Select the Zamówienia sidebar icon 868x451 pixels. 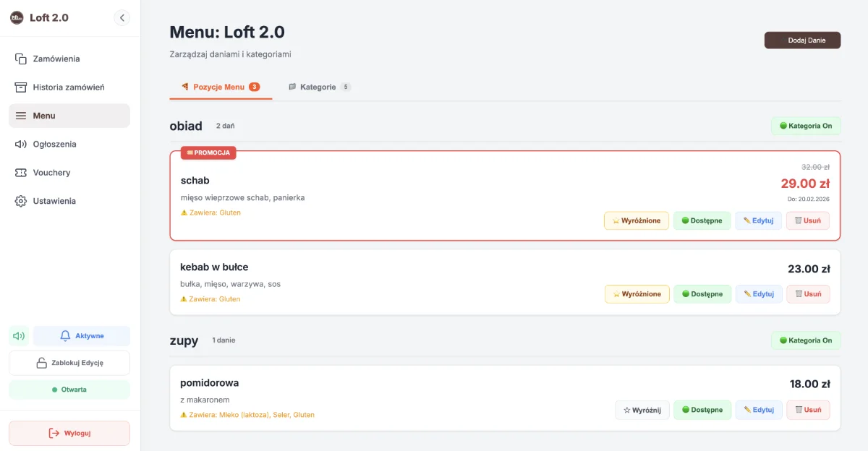[19, 59]
